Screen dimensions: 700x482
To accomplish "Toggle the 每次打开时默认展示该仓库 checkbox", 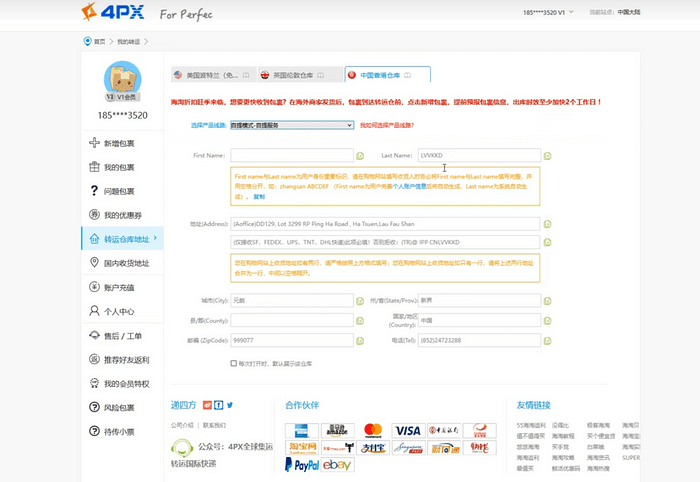I will tap(234, 363).
